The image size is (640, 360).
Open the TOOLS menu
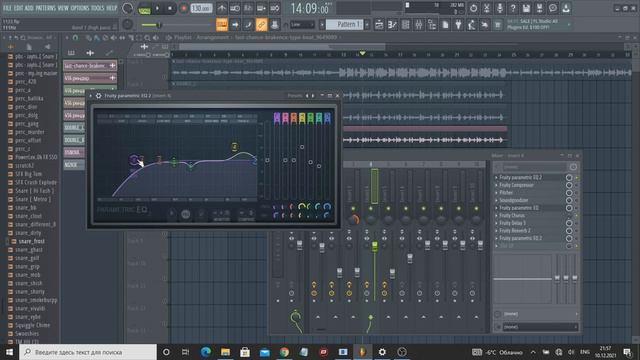[x=98, y=8]
